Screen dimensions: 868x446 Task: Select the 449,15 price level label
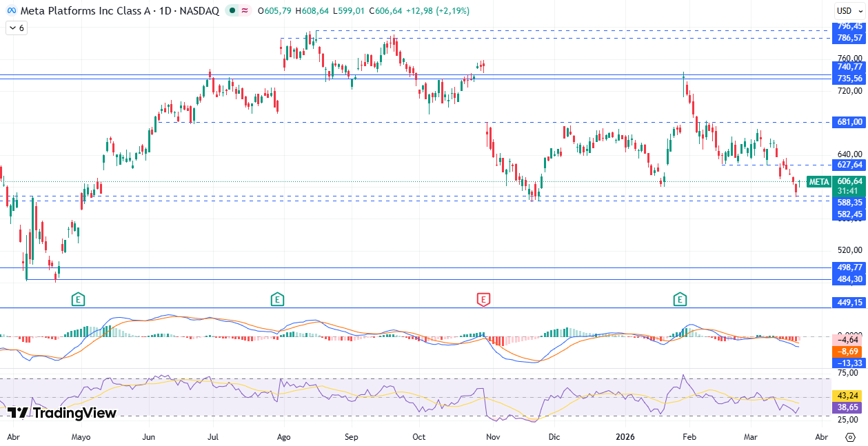(x=849, y=303)
